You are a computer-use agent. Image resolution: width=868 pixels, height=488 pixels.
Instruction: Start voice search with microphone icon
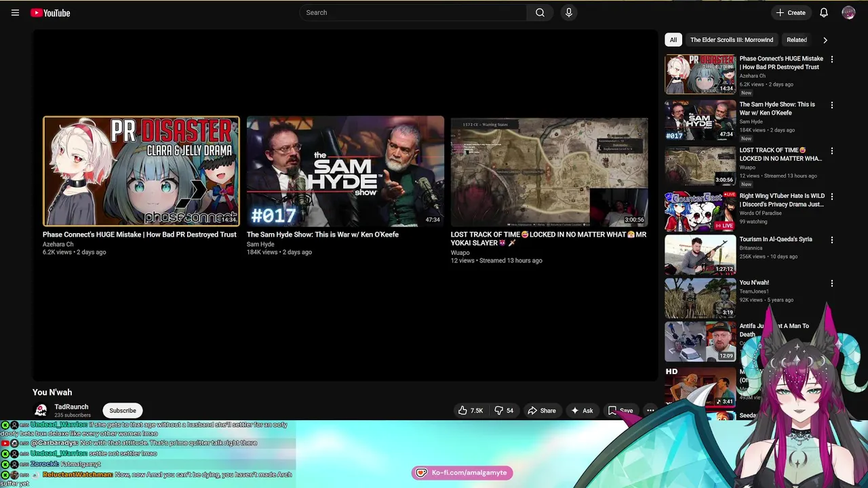click(568, 12)
